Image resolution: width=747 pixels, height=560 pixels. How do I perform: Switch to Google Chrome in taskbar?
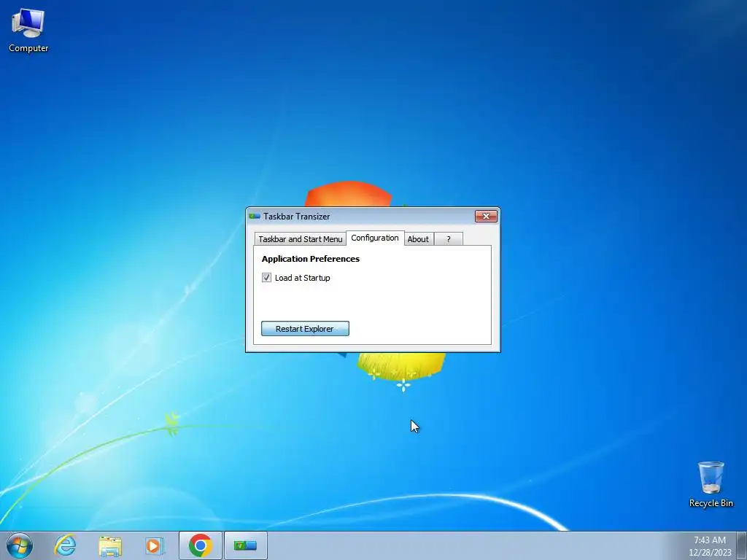pos(201,545)
